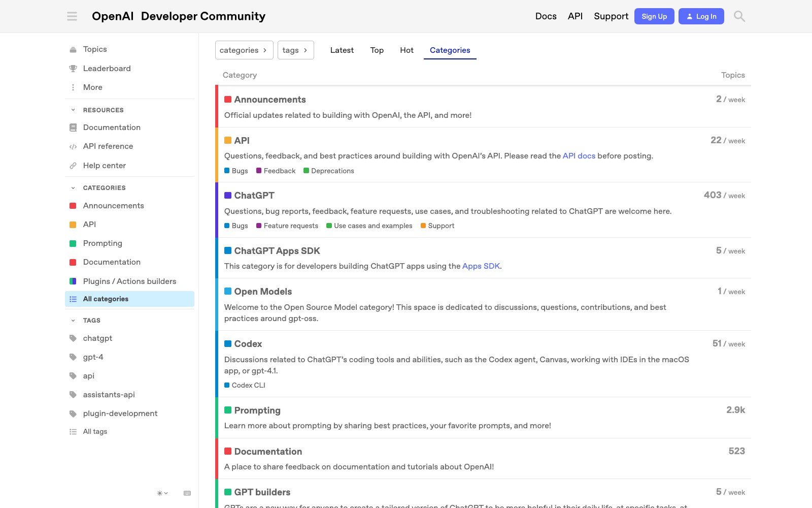Open the Feedback subcategory under API
The width and height of the screenshot is (812, 508).
[x=276, y=171]
